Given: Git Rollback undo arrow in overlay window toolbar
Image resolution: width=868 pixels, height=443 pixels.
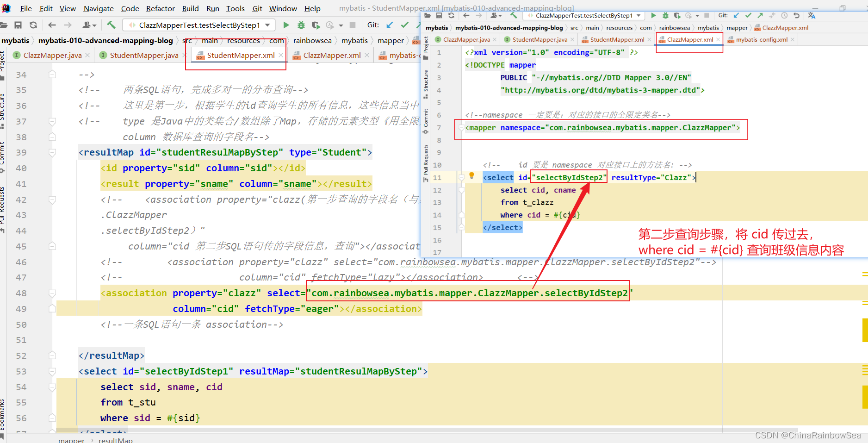Looking at the screenshot, I should point(796,16).
